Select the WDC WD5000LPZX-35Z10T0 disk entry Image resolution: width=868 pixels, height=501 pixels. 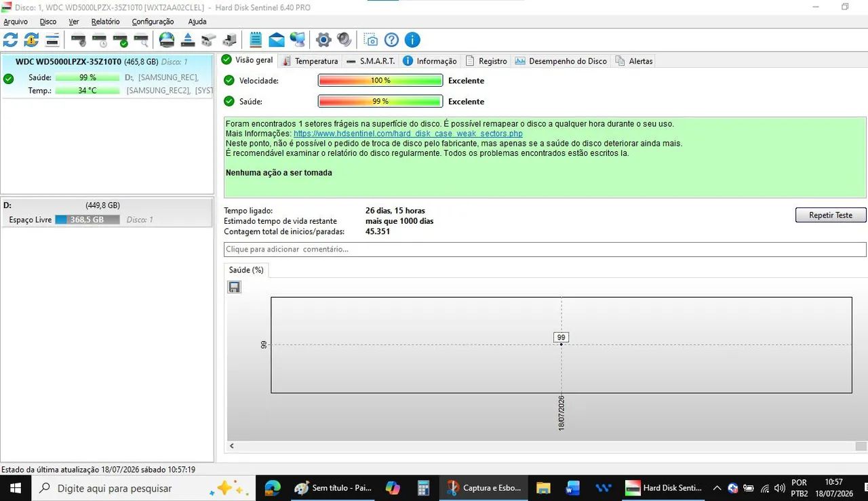click(107, 76)
